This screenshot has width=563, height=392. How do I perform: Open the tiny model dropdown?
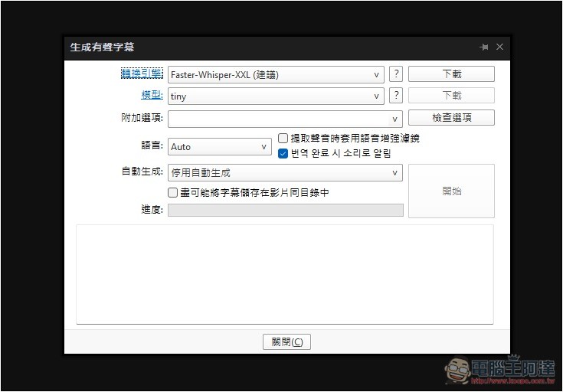(276, 96)
